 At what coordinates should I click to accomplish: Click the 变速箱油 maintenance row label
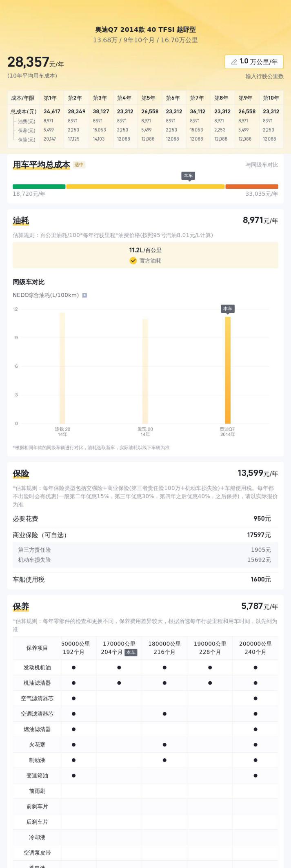37,776
